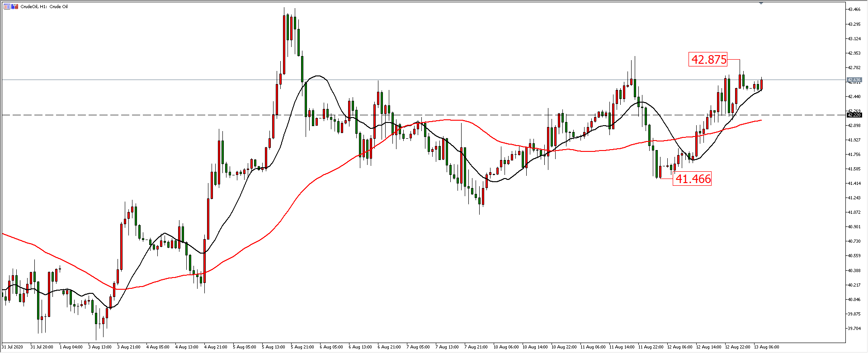The height and width of the screenshot is (353, 868).
Task: Click the "7 Aug 05:00" time axis label
Action: tap(418, 347)
